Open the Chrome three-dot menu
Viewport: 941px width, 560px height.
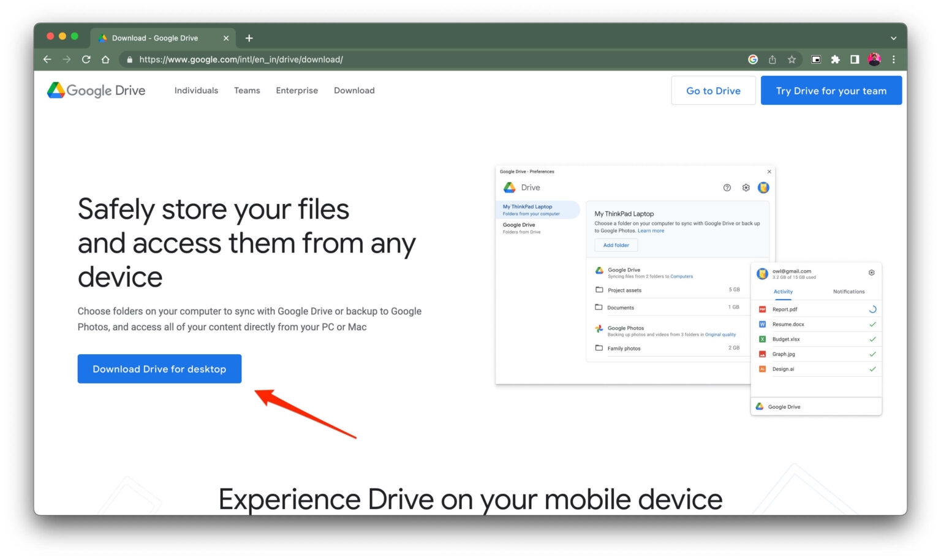tap(894, 59)
